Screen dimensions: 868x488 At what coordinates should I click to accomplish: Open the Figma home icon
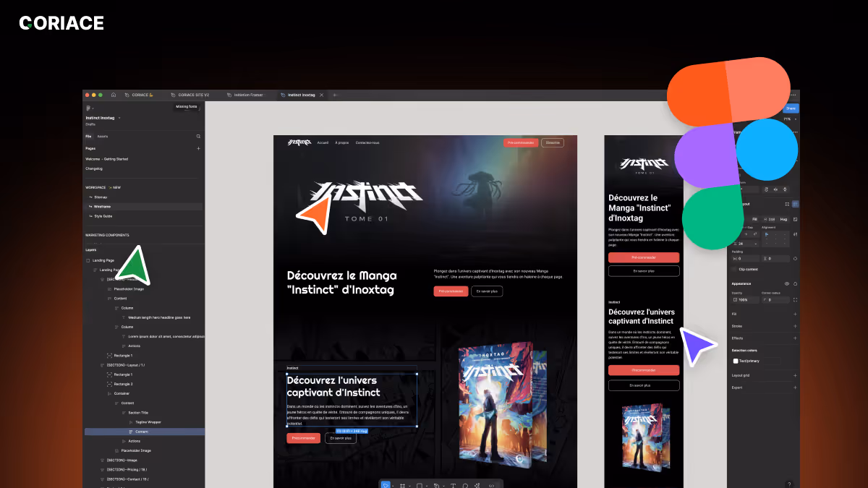tap(113, 95)
